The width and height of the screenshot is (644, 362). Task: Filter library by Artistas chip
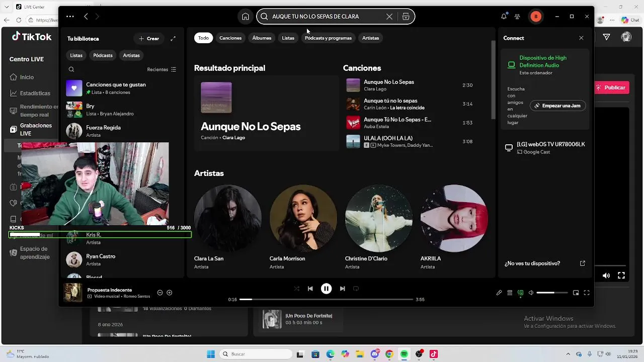coord(131,55)
